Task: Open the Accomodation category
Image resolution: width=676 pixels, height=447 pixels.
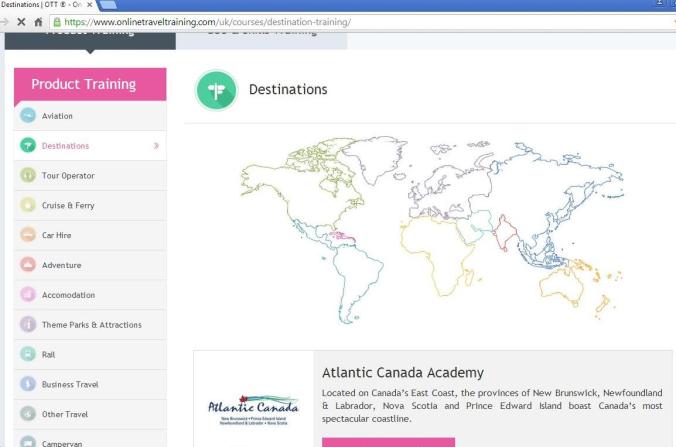Action: tap(90, 295)
